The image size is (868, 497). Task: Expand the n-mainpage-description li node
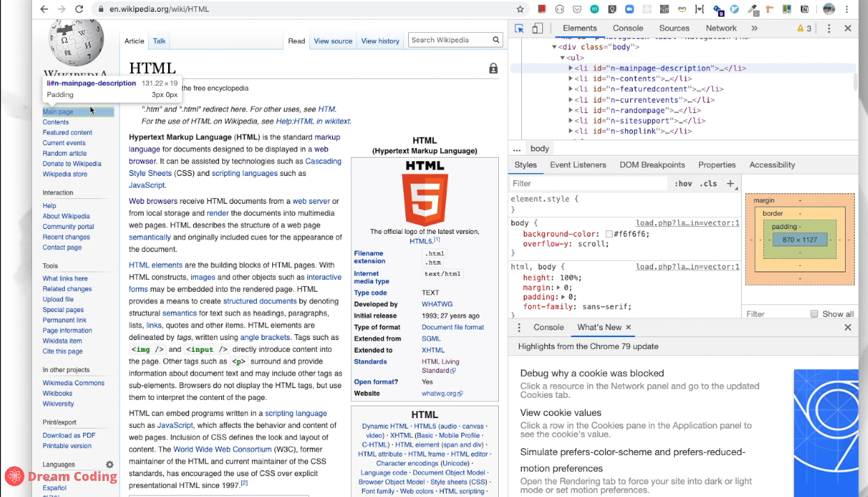(x=570, y=68)
